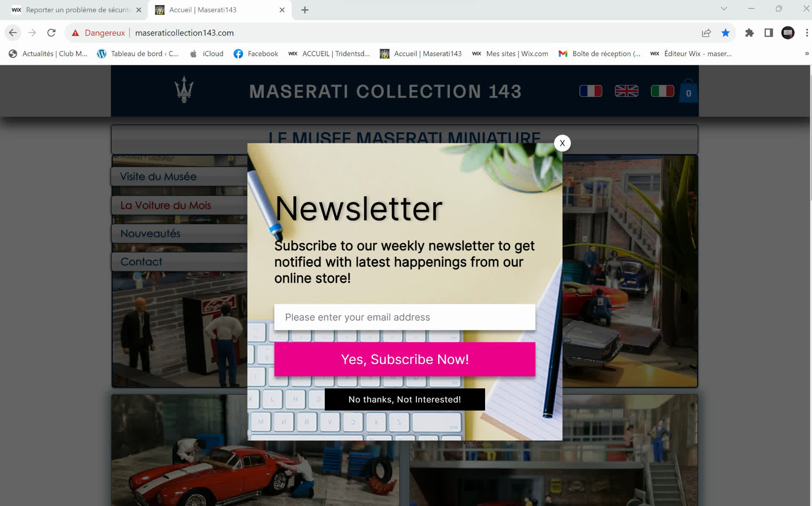812x506 pixels.
Task: Close the newsletter popup with X
Action: [x=562, y=143]
